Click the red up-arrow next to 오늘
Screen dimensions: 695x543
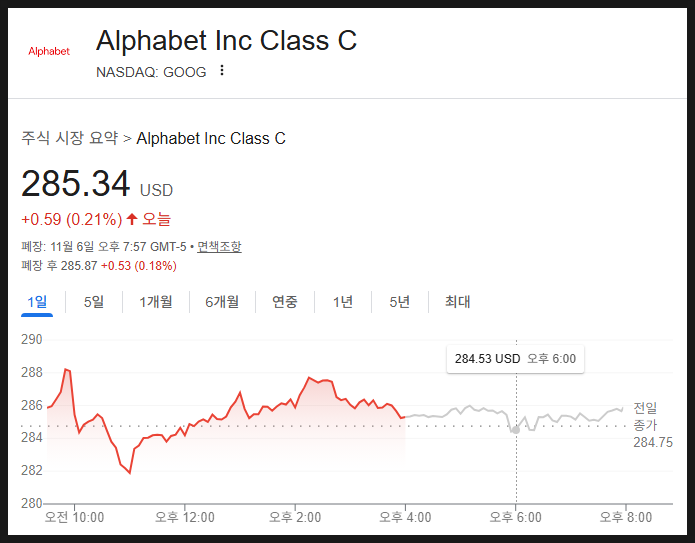tap(131, 219)
